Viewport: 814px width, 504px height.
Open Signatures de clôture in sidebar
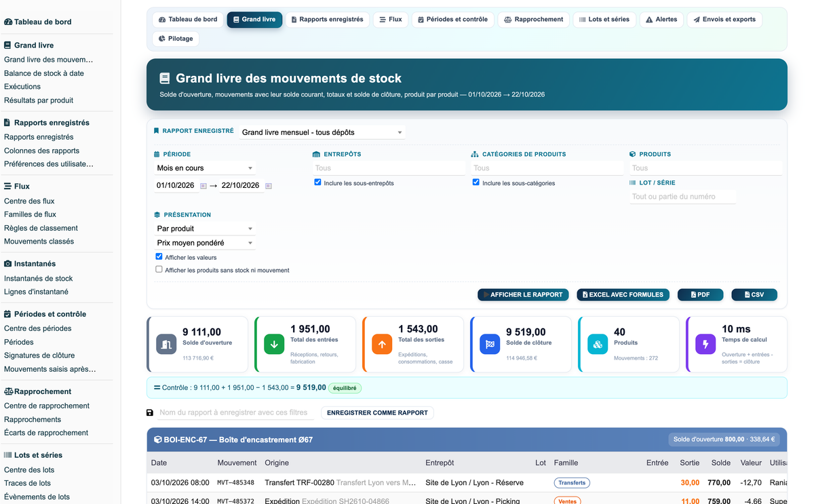pos(39,355)
